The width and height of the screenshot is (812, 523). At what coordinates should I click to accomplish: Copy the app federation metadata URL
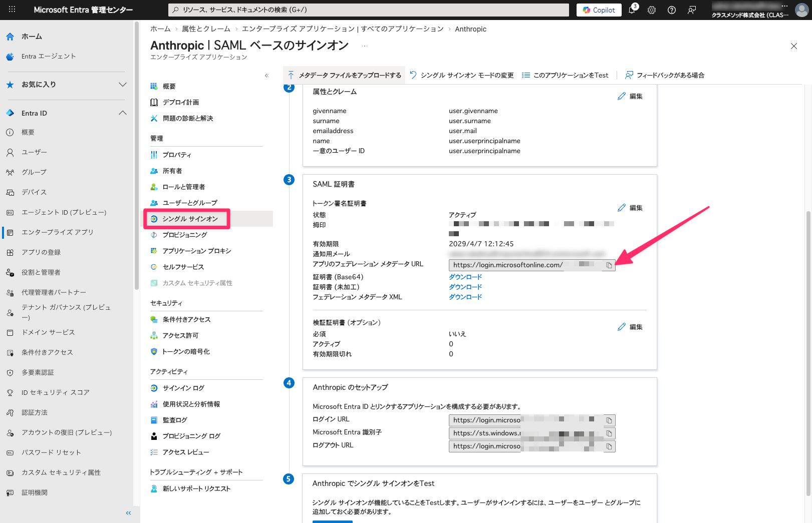pos(609,265)
